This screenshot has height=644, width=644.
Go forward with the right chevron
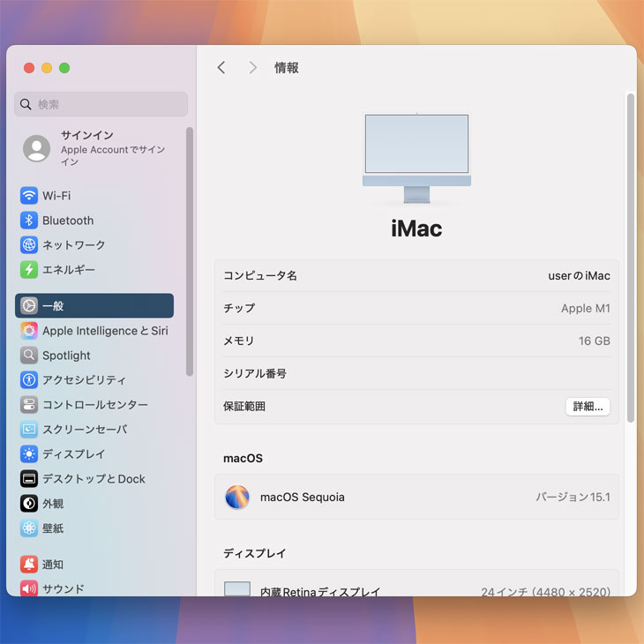click(252, 67)
